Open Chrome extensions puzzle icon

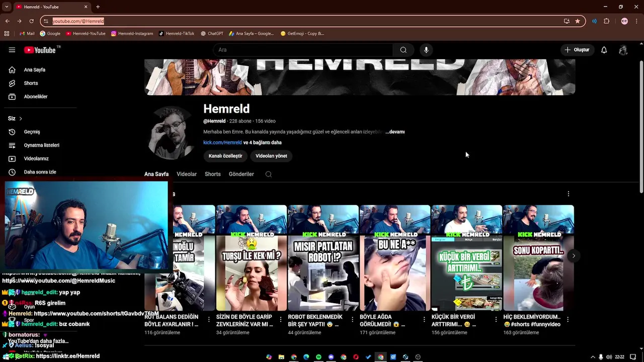point(606,21)
